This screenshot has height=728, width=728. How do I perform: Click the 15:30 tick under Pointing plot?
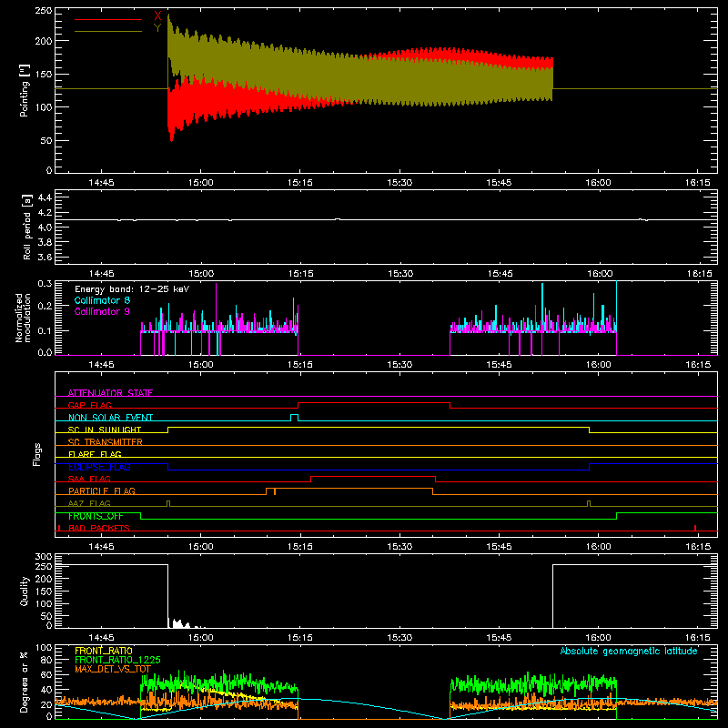[399, 183]
